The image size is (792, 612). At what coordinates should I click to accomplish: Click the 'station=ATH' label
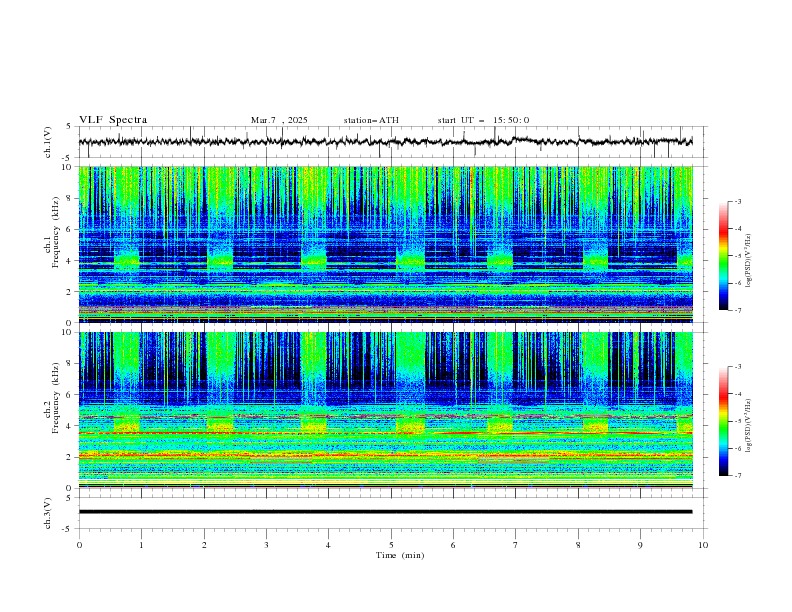(371, 120)
